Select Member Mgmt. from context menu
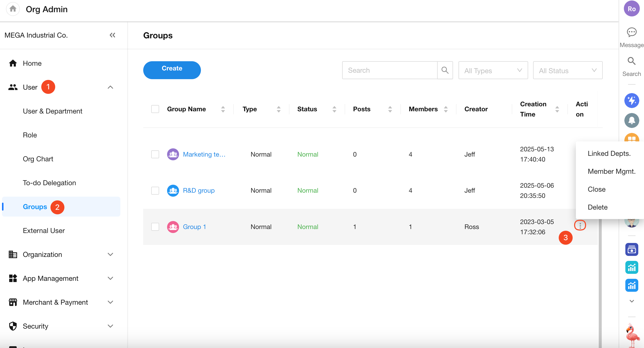This screenshot has width=644, height=348. click(611, 172)
